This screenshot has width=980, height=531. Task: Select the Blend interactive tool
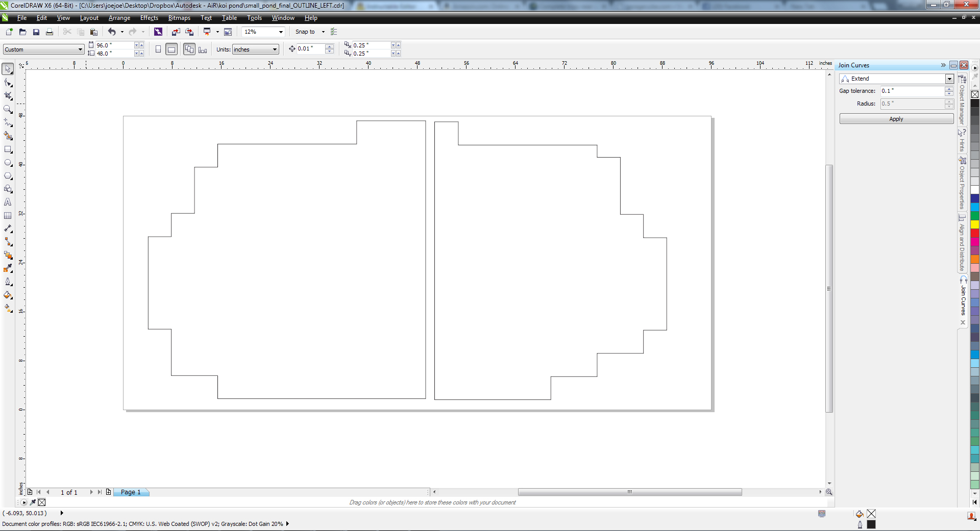[x=8, y=256]
